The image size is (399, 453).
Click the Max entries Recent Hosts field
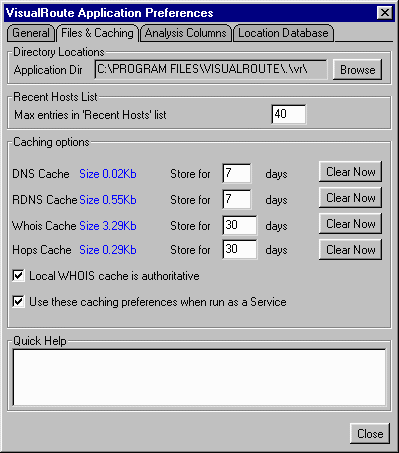click(289, 114)
